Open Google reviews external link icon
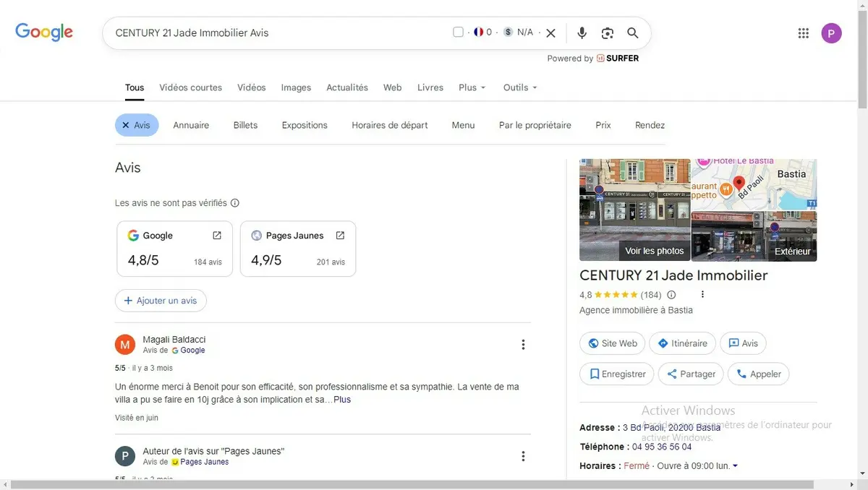The width and height of the screenshot is (868, 490). pyautogui.click(x=217, y=236)
